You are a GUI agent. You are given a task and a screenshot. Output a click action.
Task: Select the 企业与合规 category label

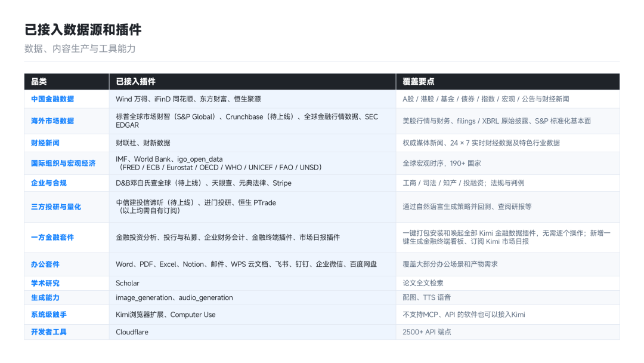pos(49,183)
